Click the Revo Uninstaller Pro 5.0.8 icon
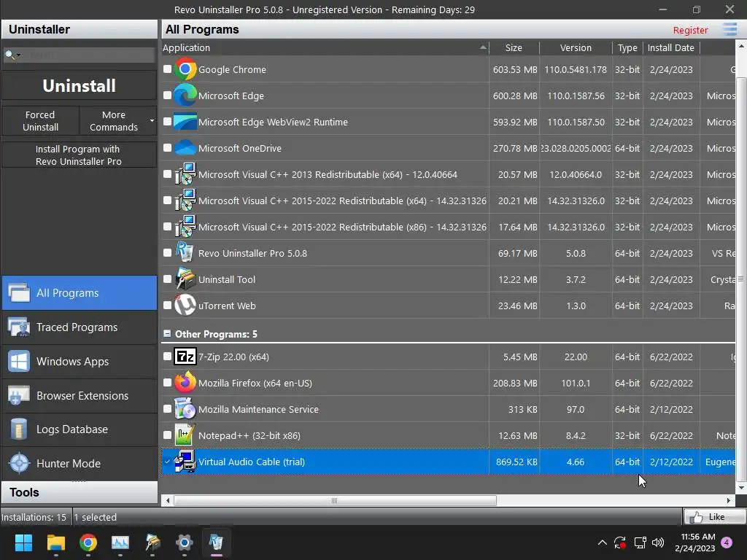The height and width of the screenshot is (560, 747). (185, 253)
